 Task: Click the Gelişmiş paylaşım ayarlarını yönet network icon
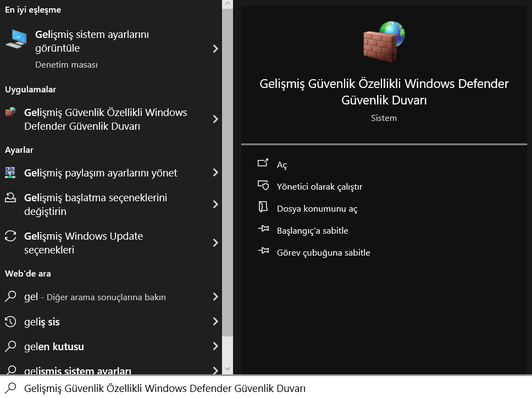coord(10,173)
